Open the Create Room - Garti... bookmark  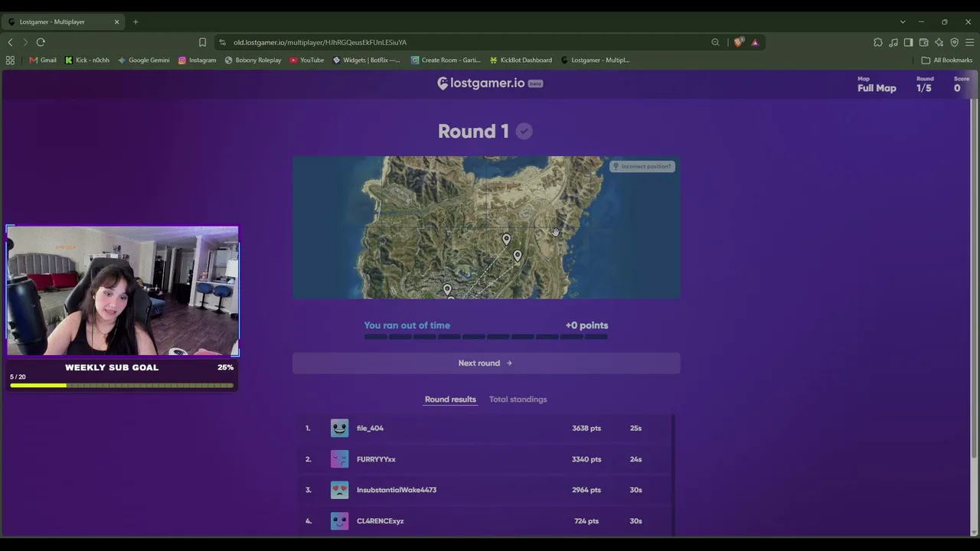[446, 60]
